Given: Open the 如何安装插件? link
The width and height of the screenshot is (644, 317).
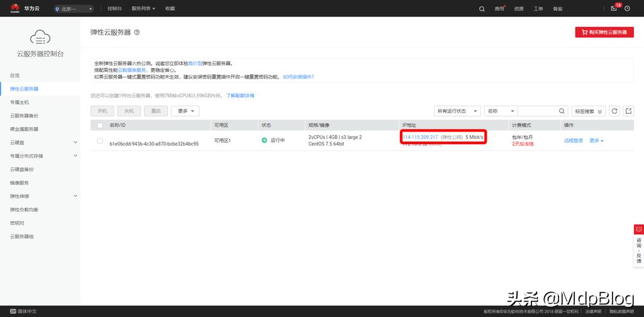Looking at the screenshot, I should point(299,77).
